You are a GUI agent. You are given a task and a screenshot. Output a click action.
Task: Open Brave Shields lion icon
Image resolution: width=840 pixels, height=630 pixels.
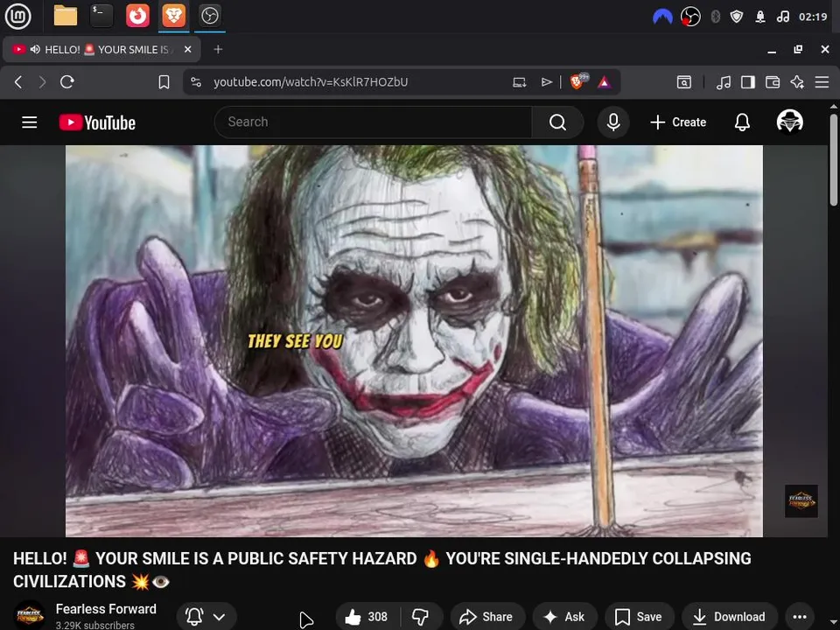pos(577,81)
